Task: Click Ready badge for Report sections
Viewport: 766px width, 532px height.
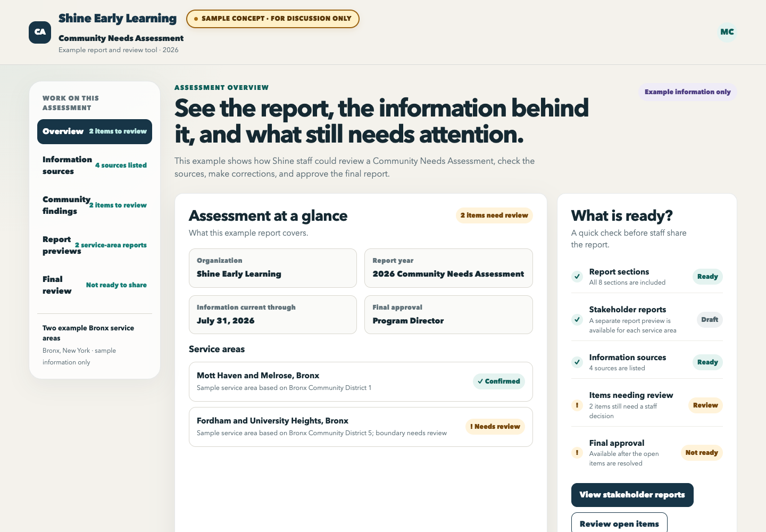Action: click(x=707, y=277)
